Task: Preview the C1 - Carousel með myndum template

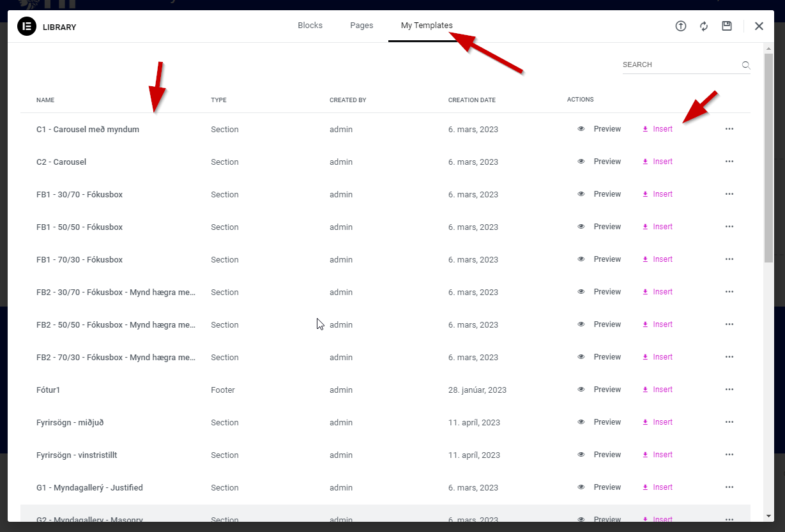Action: pyautogui.click(x=600, y=129)
